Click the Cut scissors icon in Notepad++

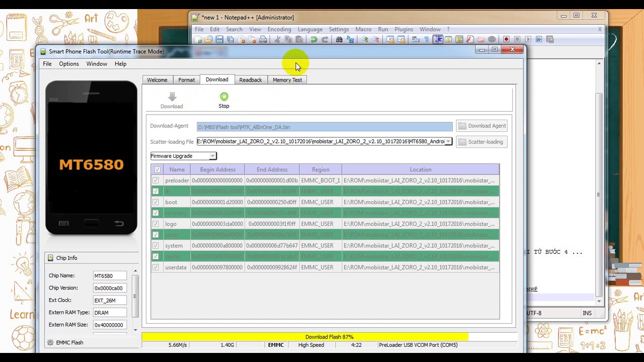click(277, 39)
